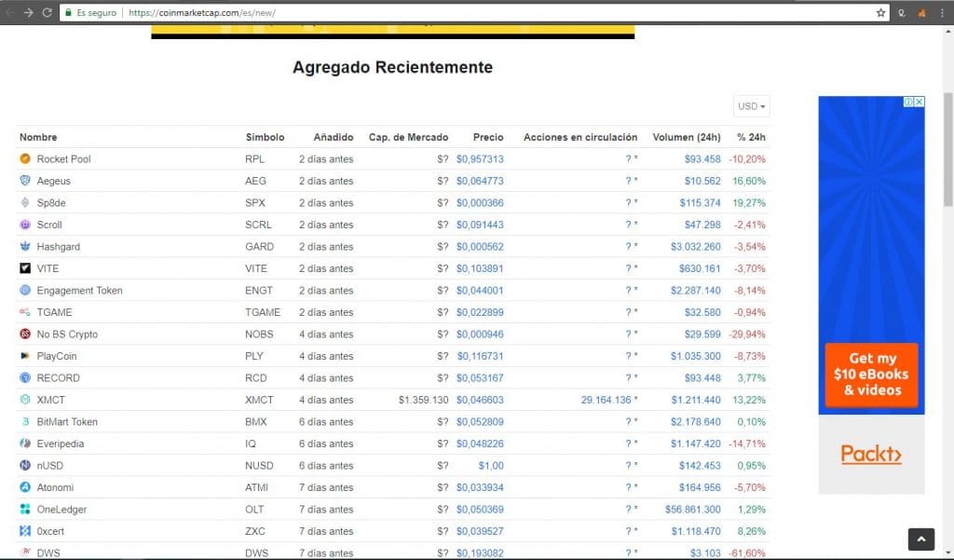Screen dimensions: 954x560
Task: Click the Sp8de diamond icon
Action: pyautogui.click(x=25, y=203)
